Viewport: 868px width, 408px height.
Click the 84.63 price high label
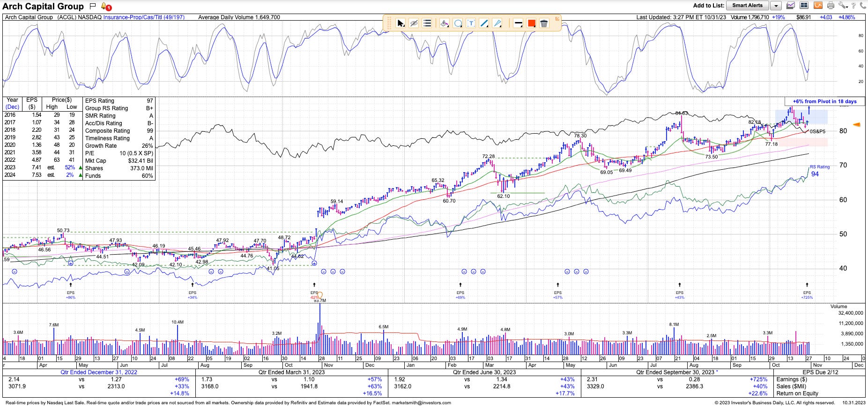tap(682, 113)
